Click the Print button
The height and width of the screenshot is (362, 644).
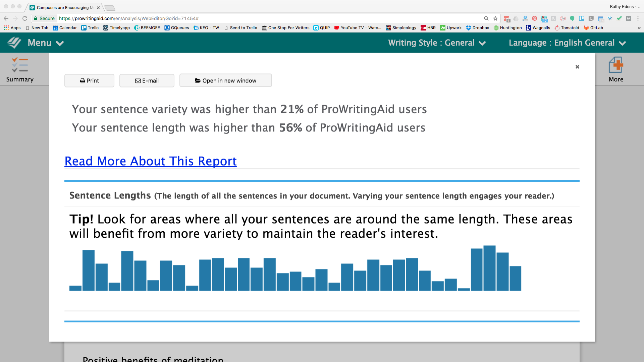pyautogui.click(x=89, y=80)
